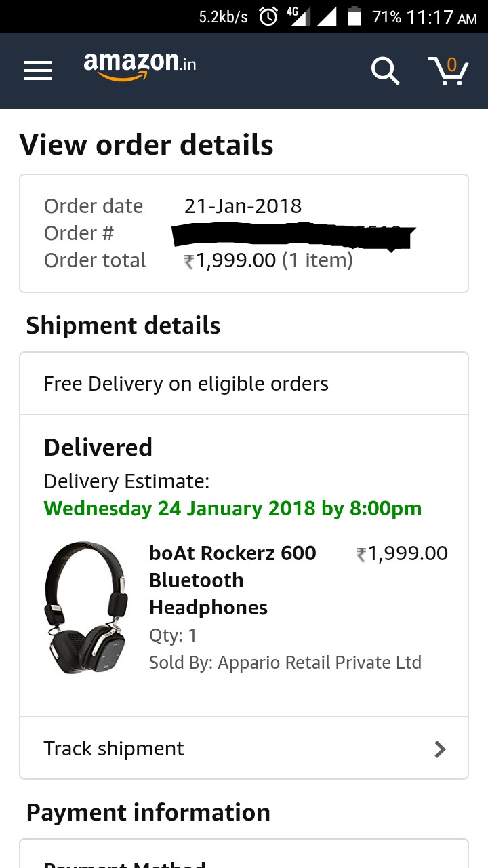
Task: Tap the item price ₹1,999.00
Action: click(402, 553)
